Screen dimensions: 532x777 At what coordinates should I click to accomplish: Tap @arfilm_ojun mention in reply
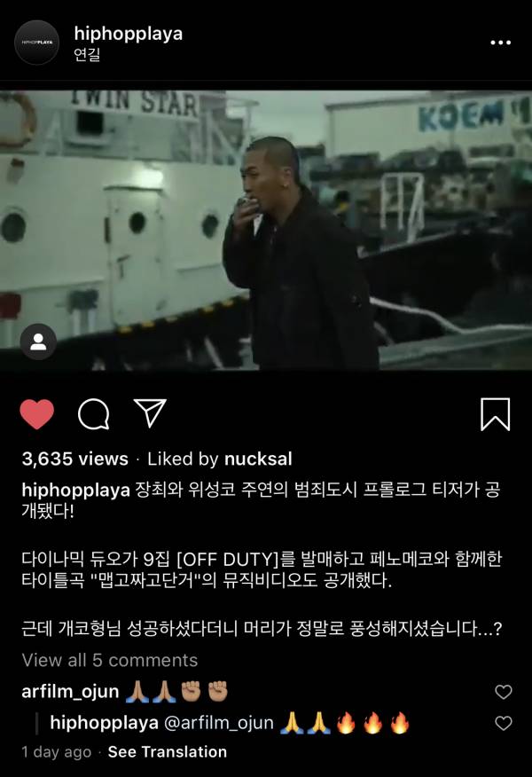point(218,723)
